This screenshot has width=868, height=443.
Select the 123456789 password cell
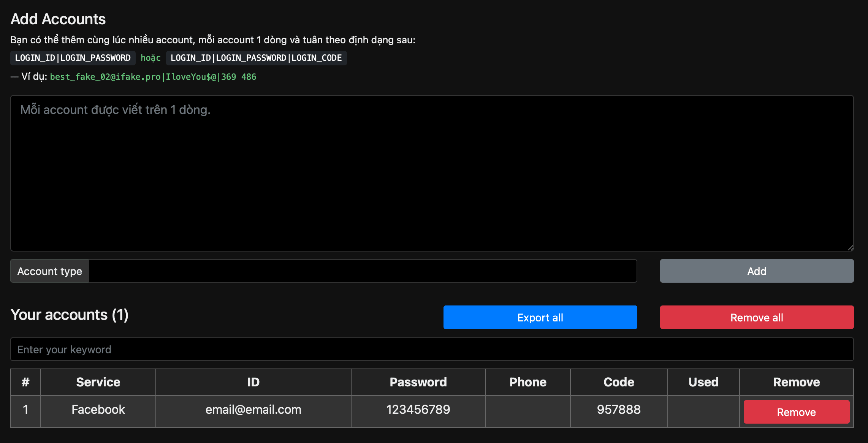418,410
